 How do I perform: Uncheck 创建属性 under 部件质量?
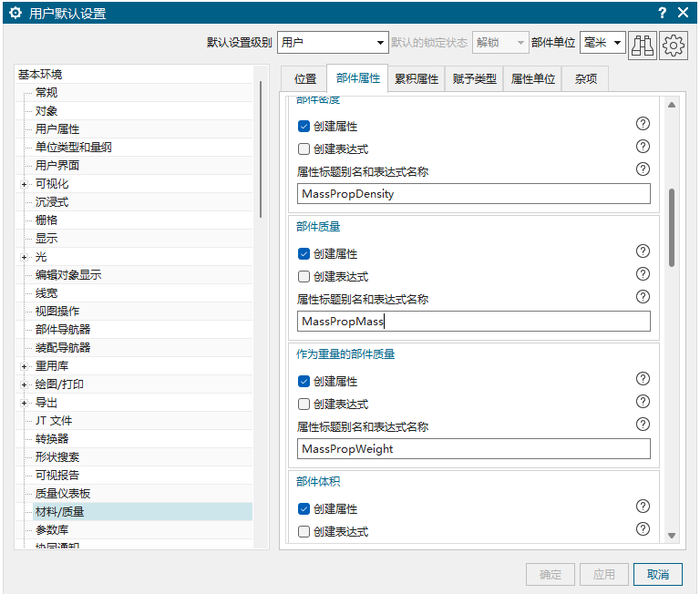[304, 254]
